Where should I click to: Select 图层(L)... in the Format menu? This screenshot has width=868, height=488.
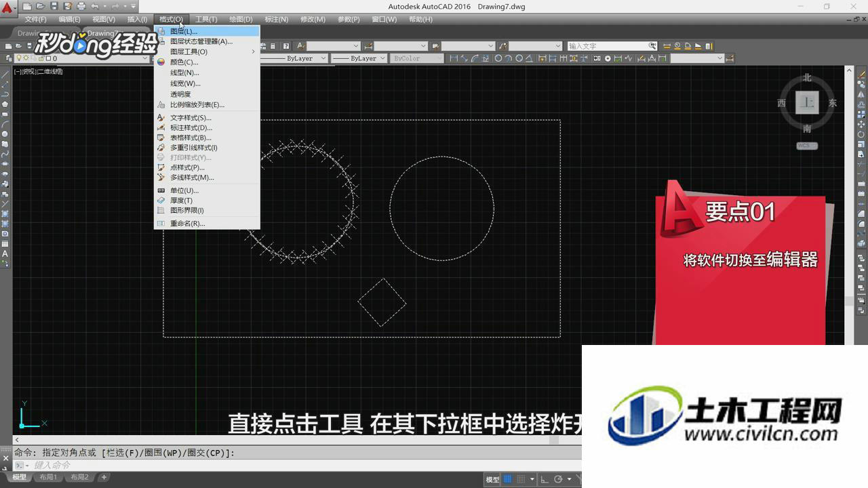tap(207, 31)
